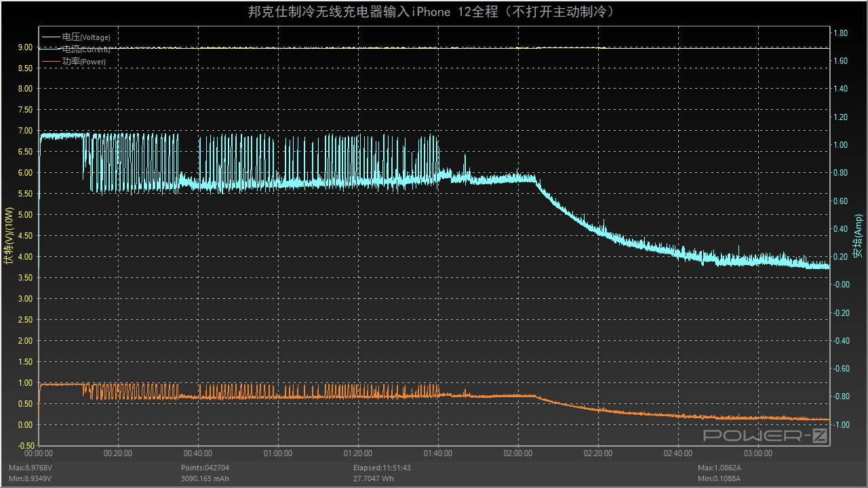The image size is (868, 488).
Task: Click the 01:00:00 time axis label
Action: pos(278,453)
